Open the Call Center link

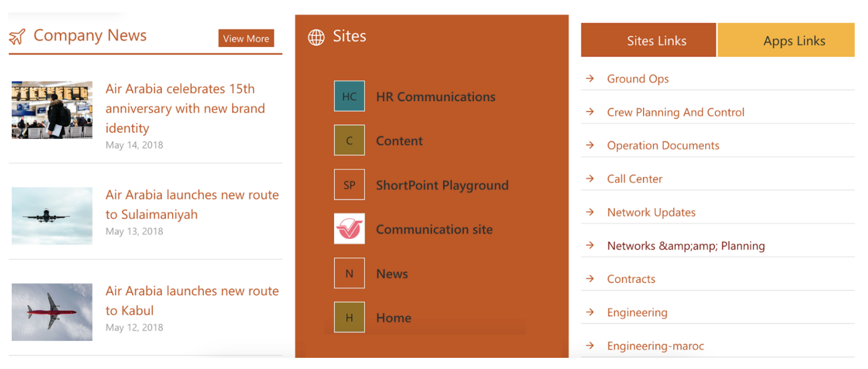[x=635, y=179]
